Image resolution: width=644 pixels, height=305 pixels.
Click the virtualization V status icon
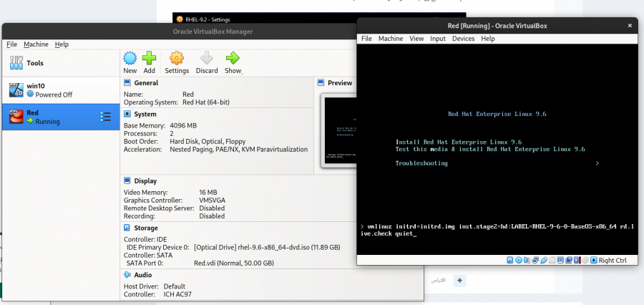pos(576,260)
